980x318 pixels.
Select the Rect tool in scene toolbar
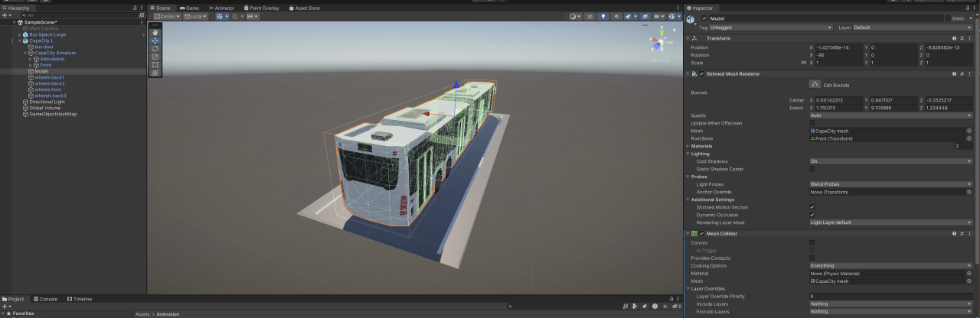pos(155,65)
